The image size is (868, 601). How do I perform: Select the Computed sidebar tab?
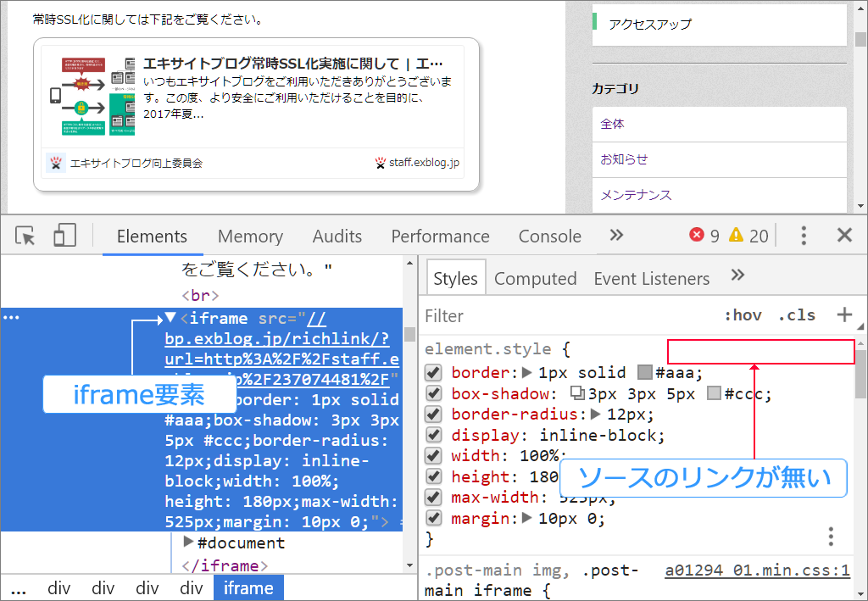click(x=536, y=278)
